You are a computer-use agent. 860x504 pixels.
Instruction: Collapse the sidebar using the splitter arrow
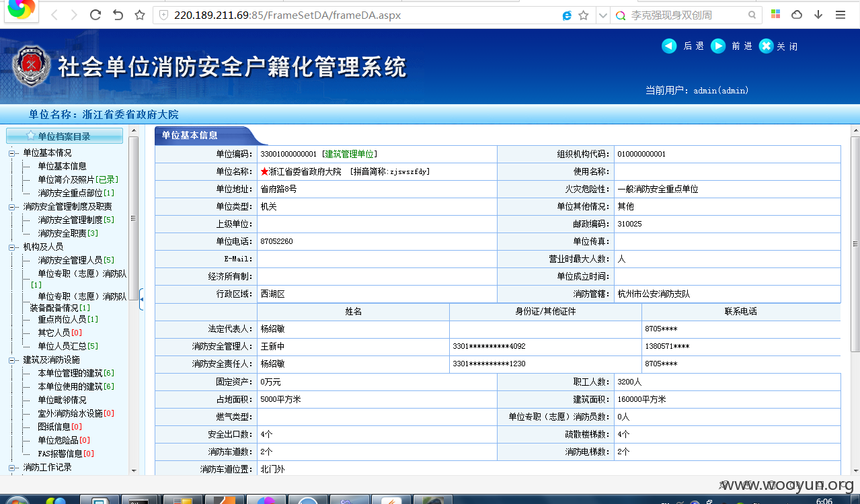(x=141, y=299)
